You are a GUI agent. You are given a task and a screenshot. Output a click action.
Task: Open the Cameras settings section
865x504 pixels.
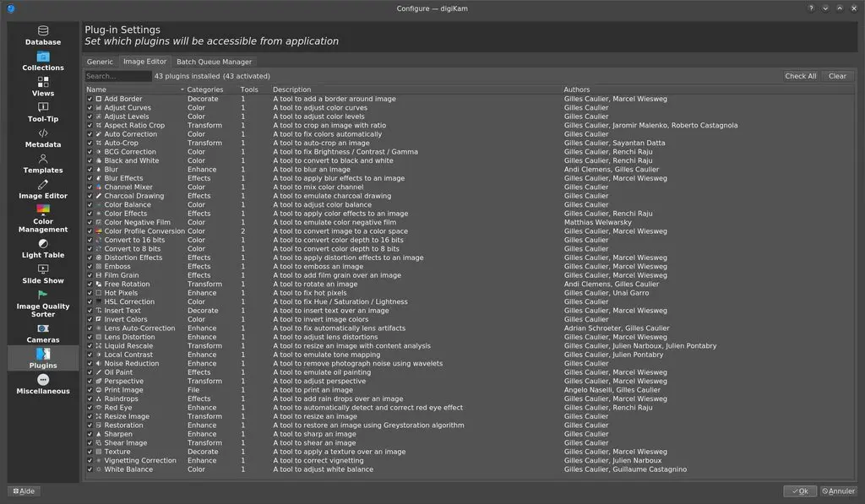tap(41, 334)
